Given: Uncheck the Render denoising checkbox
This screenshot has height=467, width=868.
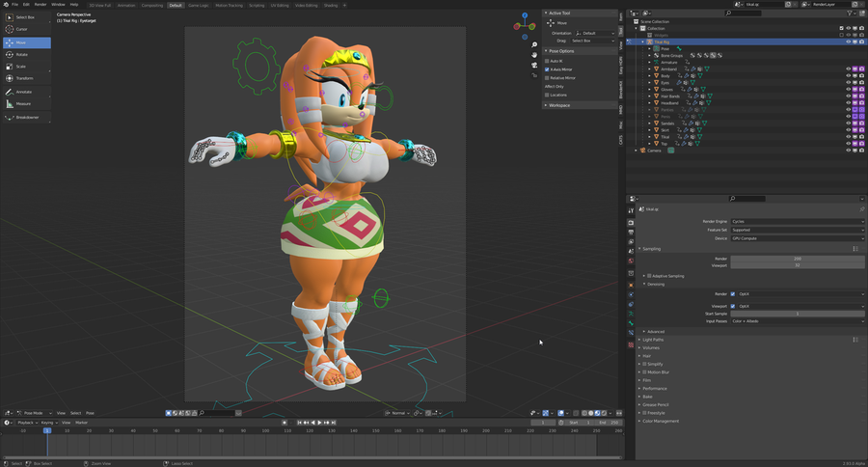Looking at the screenshot, I should [x=733, y=294].
